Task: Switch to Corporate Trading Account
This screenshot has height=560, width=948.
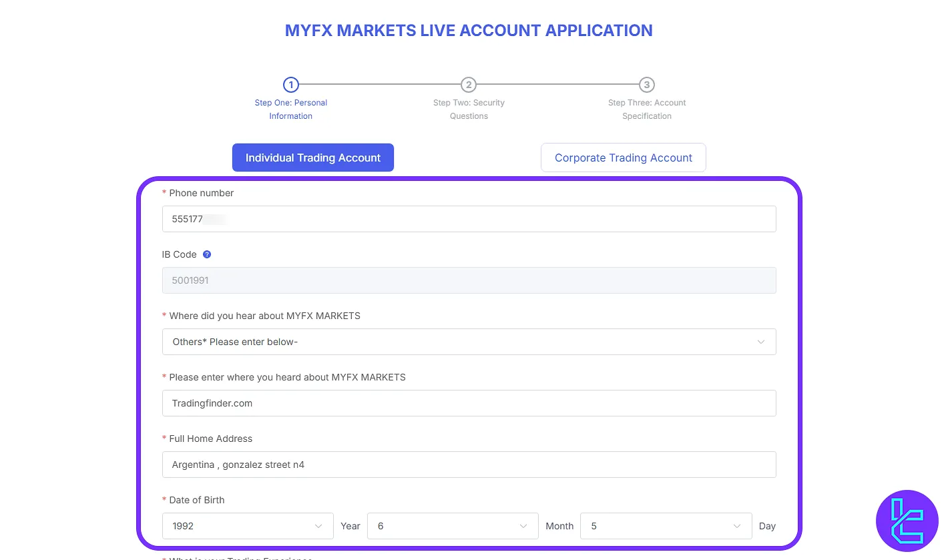Action: (623, 158)
